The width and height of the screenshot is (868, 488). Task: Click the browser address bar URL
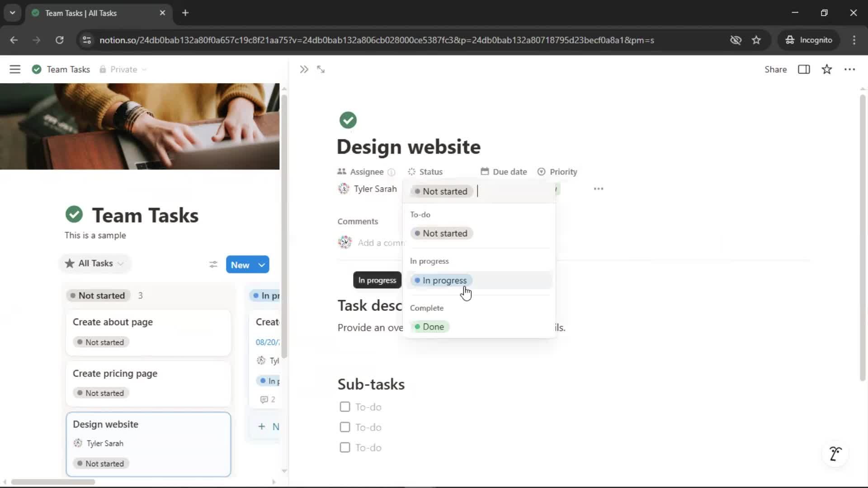click(377, 40)
